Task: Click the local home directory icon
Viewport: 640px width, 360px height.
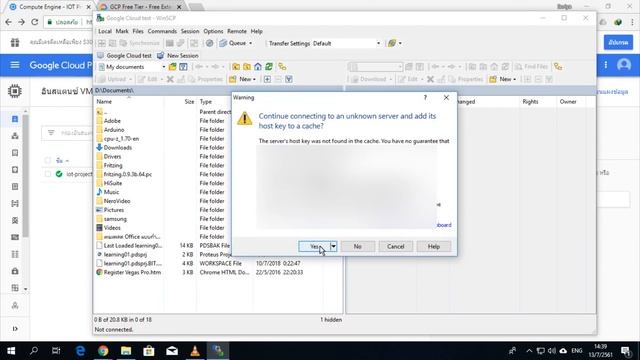Action: (258, 67)
